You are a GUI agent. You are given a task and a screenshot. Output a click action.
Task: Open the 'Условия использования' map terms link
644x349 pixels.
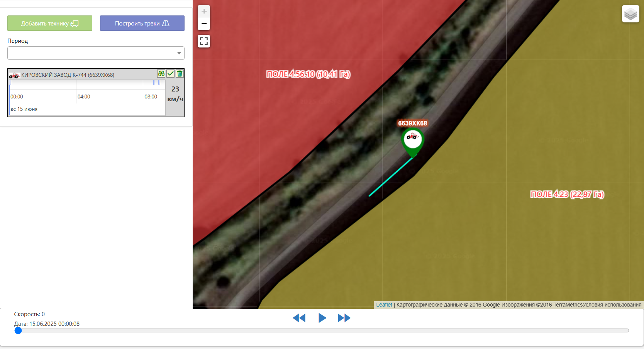[612, 305]
